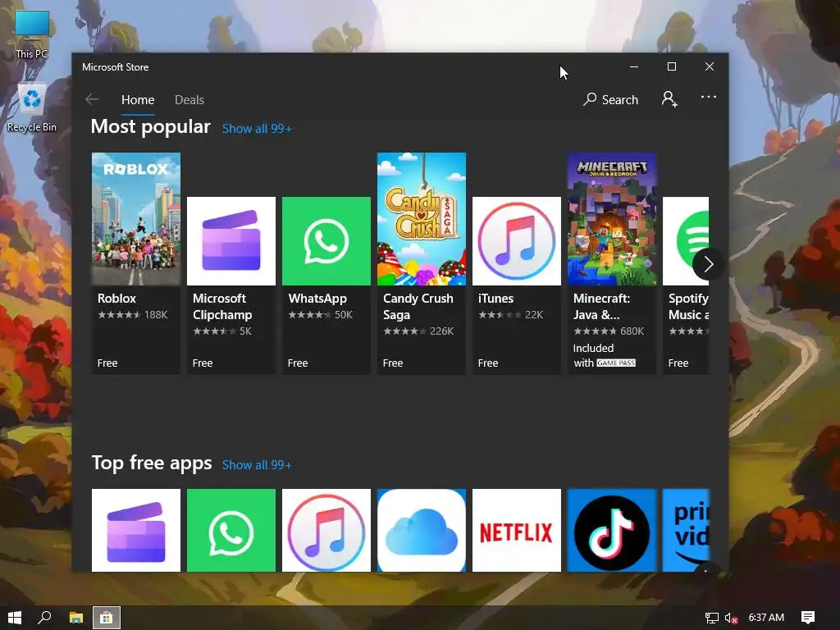
Task: Open the WhatsApp icon in Most popular
Action: (x=326, y=241)
